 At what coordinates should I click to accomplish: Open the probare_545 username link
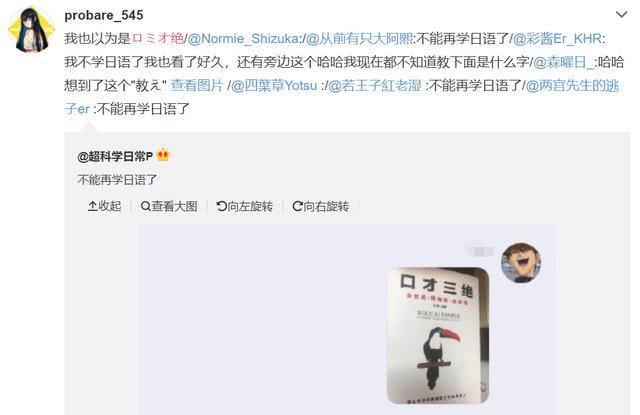pyautogui.click(x=104, y=15)
